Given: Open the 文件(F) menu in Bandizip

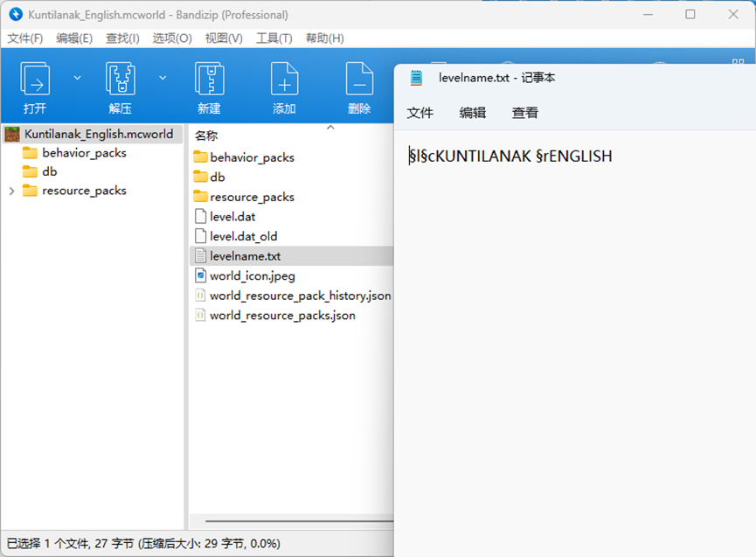Looking at the screenshot, I should pyautogui.click(x=25, y=38).
